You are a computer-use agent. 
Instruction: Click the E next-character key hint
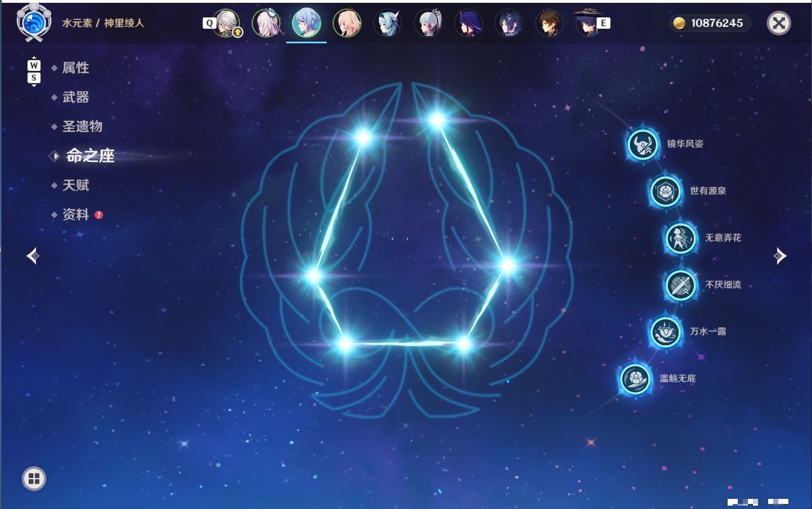[603, 23]
